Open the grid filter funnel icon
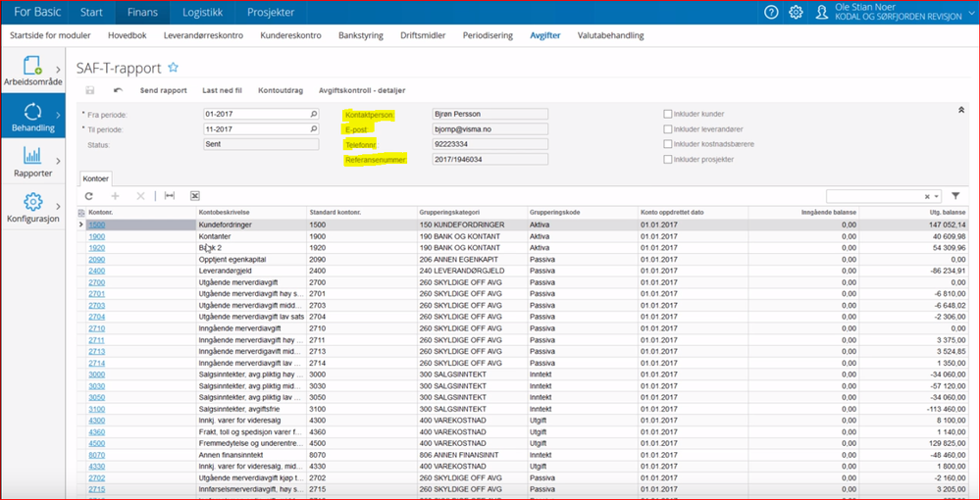 (955, 196)
